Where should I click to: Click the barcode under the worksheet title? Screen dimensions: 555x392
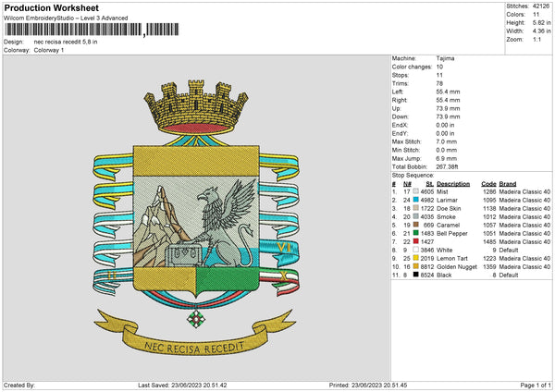pos(92,30)
